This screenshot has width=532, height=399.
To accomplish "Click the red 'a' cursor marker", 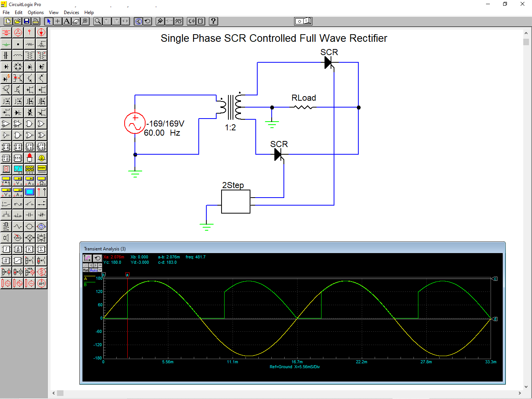I will [x=127, y=274].
